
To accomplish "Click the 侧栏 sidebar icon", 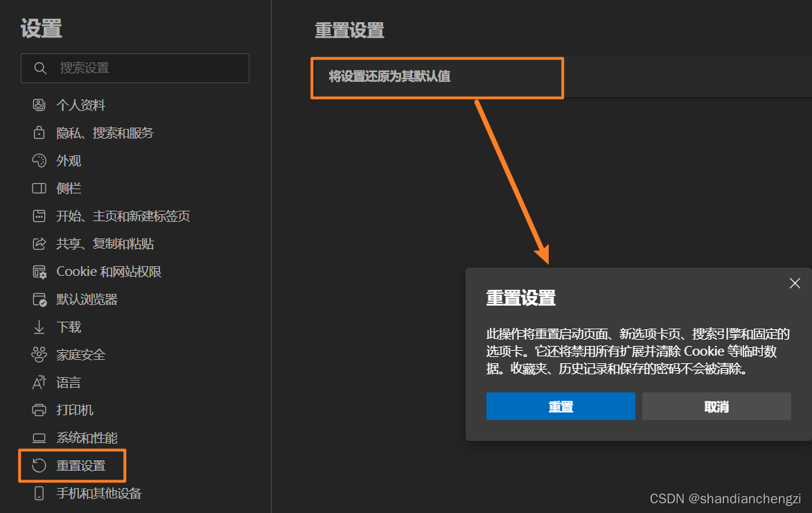I will pyautogui.click(x=39, y=188).
